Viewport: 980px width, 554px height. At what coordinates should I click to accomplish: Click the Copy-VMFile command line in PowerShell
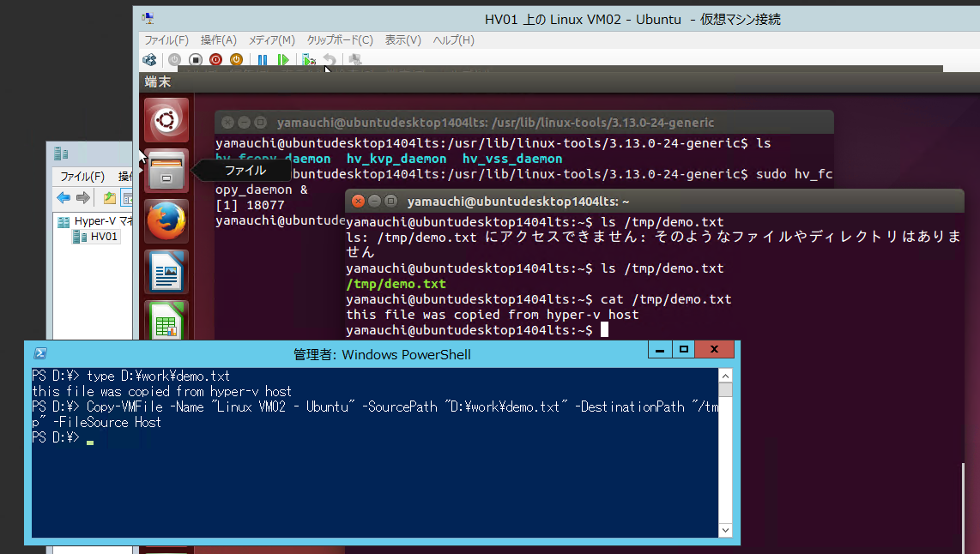[x=375, y=415]
